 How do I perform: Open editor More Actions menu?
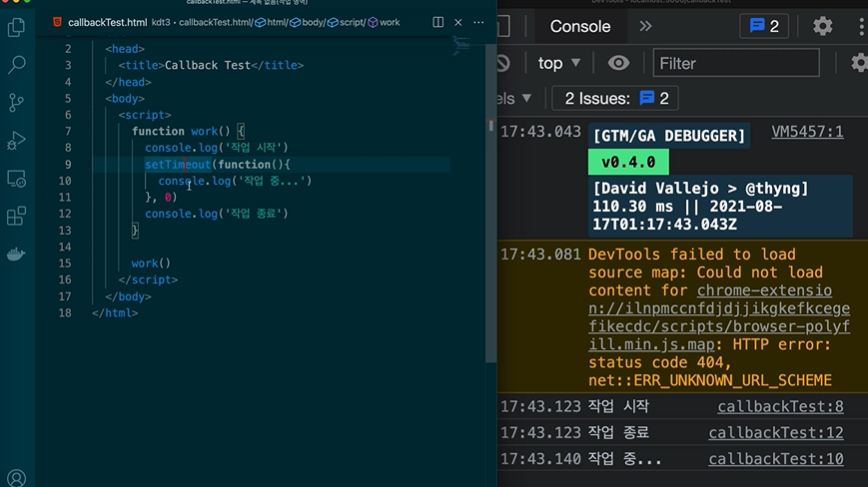[479, 22]
